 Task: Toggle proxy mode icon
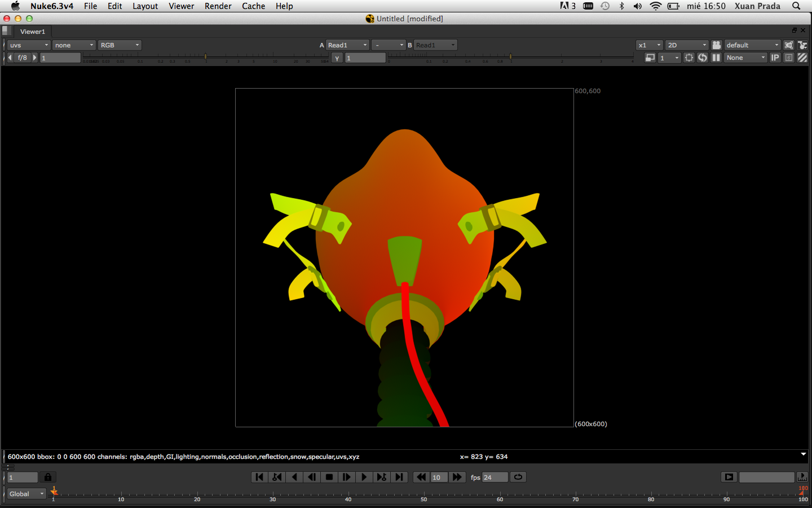coord(650,58)
